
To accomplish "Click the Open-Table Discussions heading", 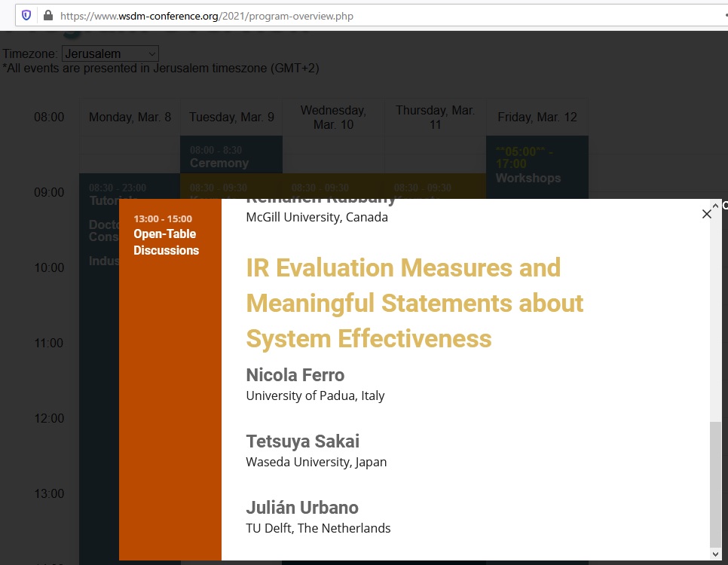I will pos(167,243).
